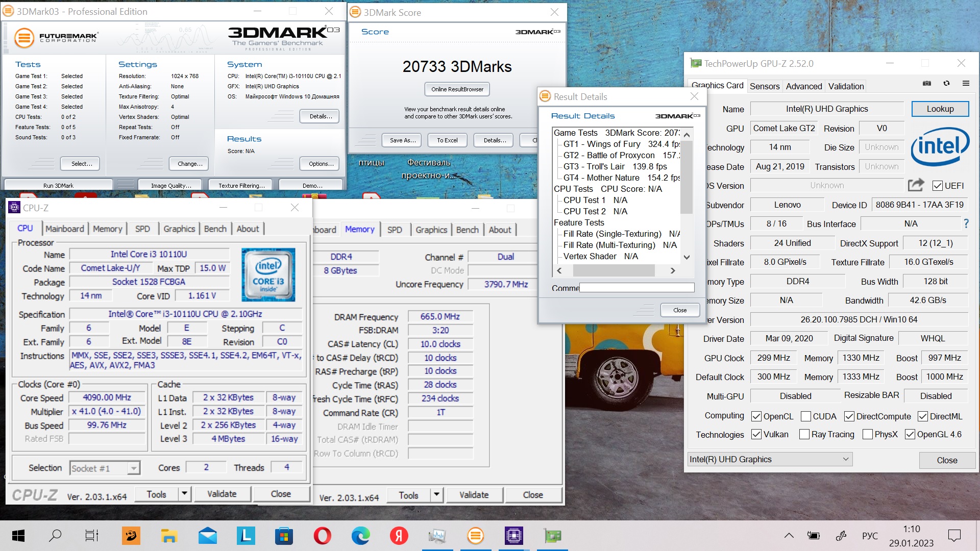Screen dimensions: 980x551
Task: Click To Excel button
Action: 447,140
